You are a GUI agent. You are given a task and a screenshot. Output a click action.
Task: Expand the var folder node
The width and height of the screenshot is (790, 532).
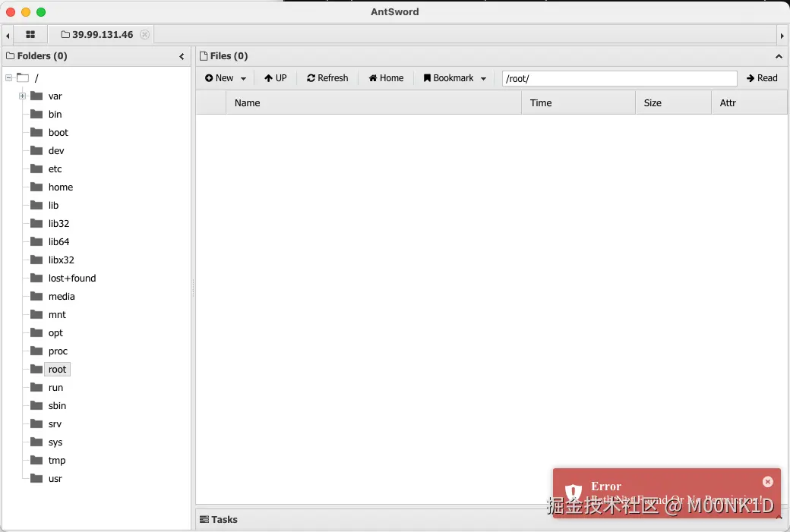22,96
